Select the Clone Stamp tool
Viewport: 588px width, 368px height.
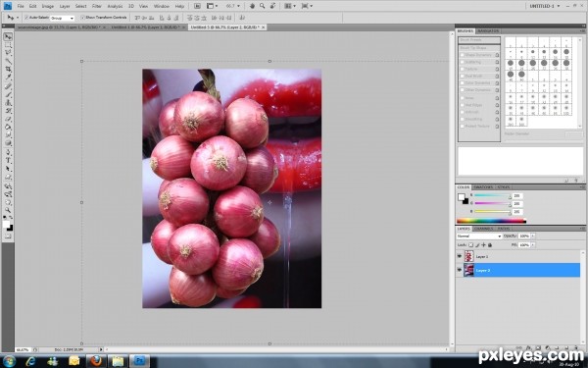click(8, 102)
